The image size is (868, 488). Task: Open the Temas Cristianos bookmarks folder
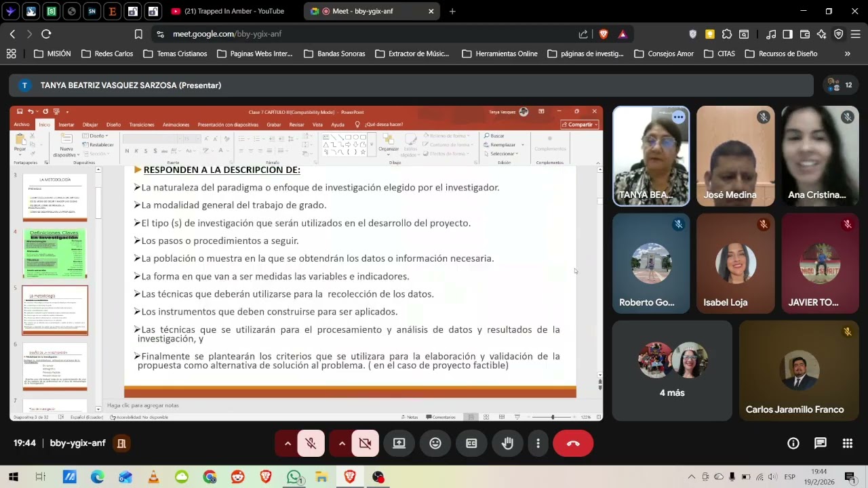pyautogui.click(x=175, y=54)
